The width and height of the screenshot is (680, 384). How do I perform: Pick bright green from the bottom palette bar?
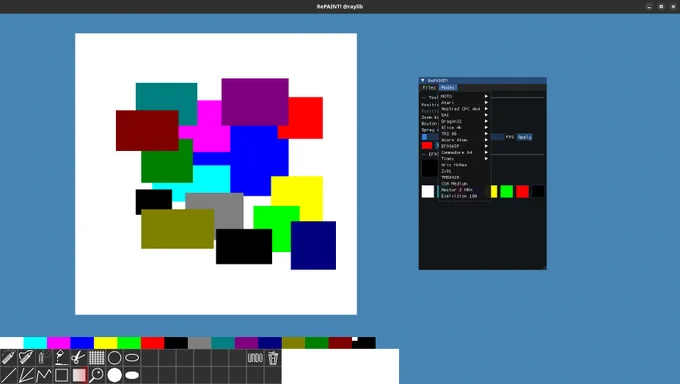pos(129,343)
